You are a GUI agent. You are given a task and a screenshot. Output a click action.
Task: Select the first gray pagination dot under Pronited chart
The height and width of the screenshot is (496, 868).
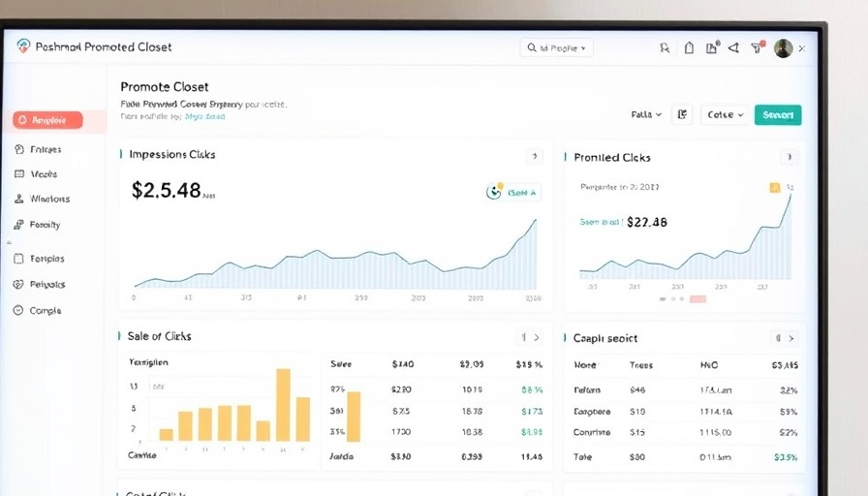[663, 299]
